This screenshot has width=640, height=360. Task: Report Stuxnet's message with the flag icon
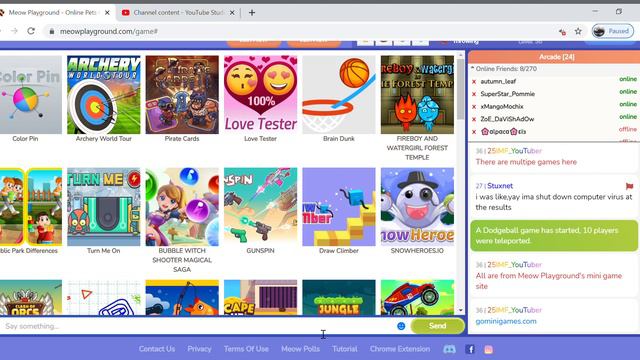[x=629, y=186]
